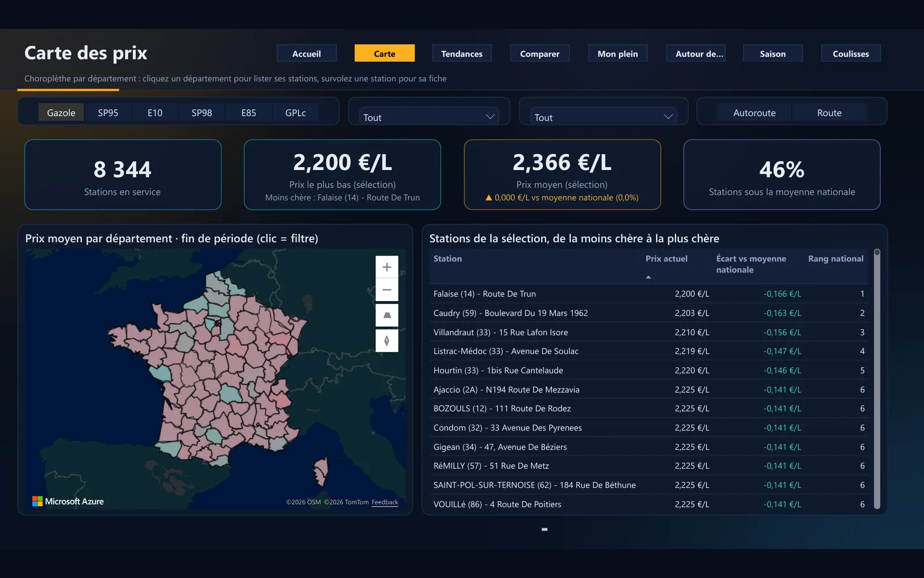The image size is (924, 578).
Task: Reset map rotation with the compass icon
Action: tap(387, 340)
